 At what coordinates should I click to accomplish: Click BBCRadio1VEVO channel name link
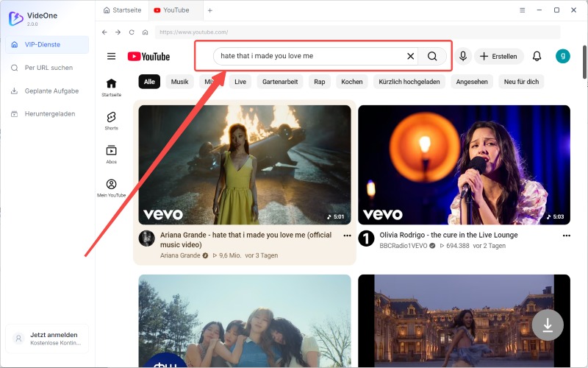tap(403, 246)
